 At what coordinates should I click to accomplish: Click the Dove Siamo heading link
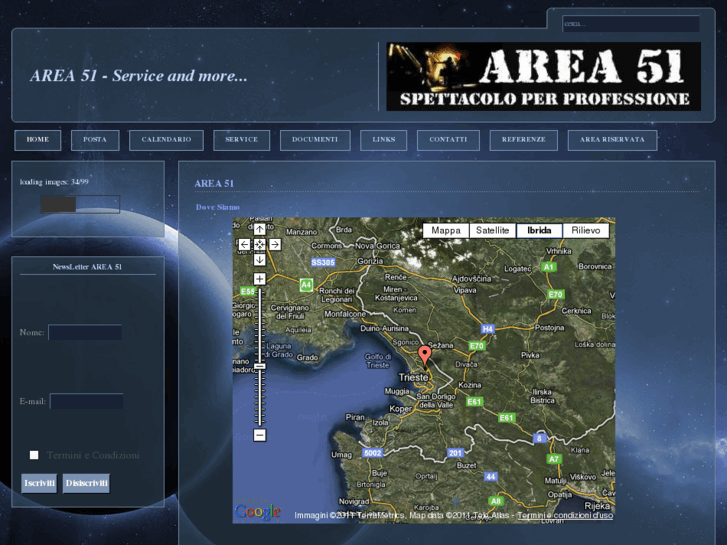[217, 207]
